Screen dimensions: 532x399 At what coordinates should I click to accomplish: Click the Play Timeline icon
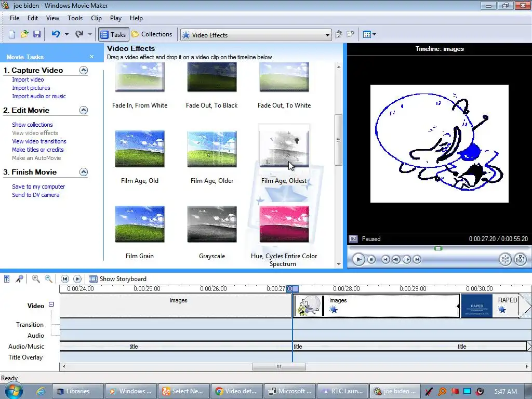coord(77,279)
